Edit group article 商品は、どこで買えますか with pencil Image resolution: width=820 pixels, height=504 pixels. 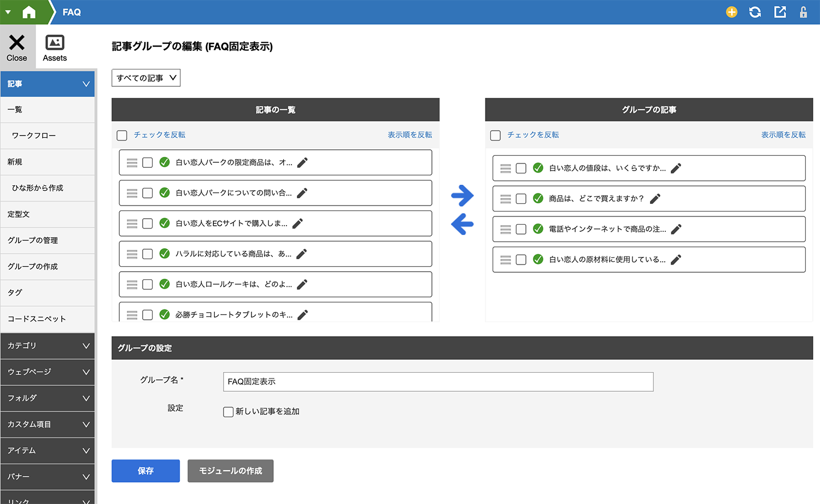(655, 198)
